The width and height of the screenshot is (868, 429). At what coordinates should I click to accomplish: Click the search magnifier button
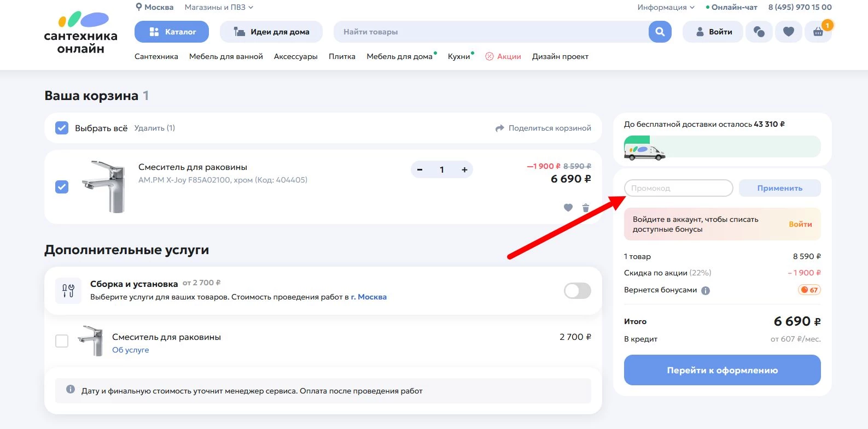click(660, 32)
